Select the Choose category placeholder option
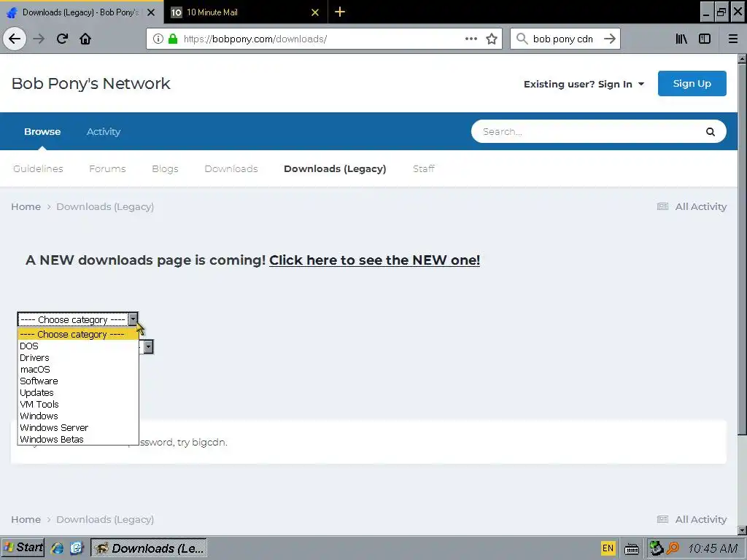 78,334
